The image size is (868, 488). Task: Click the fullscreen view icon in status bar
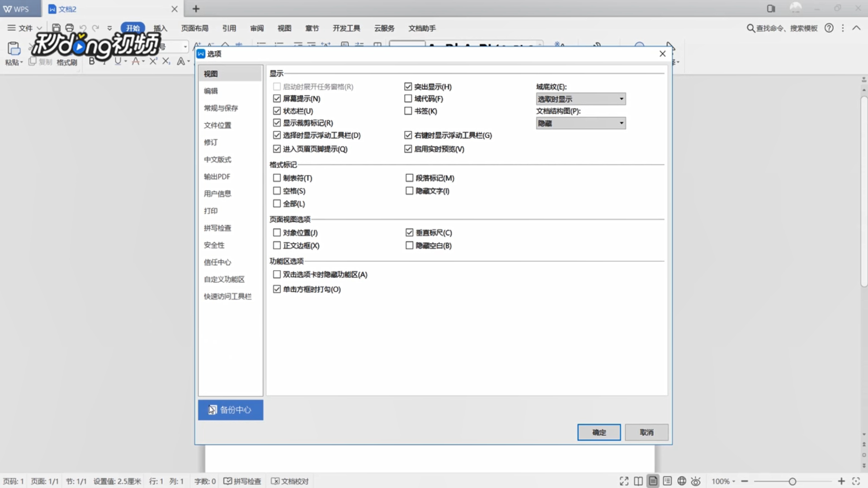(x=624, y=481)
